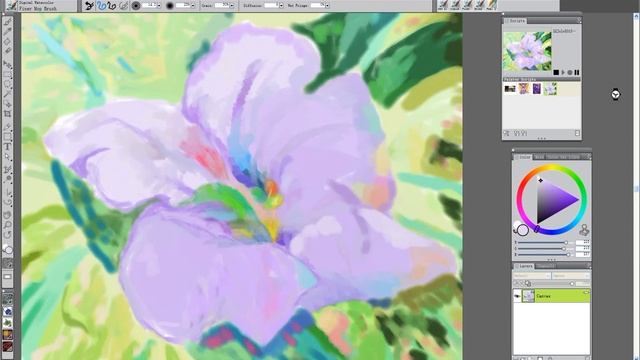The height and width of the screenshot is (360, 640).
Task: Select the Cloner tool
Action: click(7, 170)
